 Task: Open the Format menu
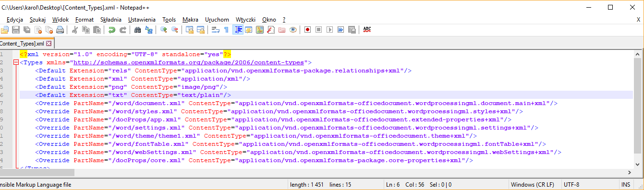[85, 20]
